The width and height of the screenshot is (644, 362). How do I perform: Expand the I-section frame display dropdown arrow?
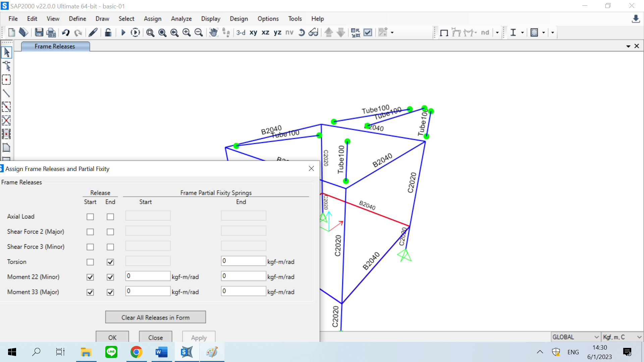click(522, 33)
